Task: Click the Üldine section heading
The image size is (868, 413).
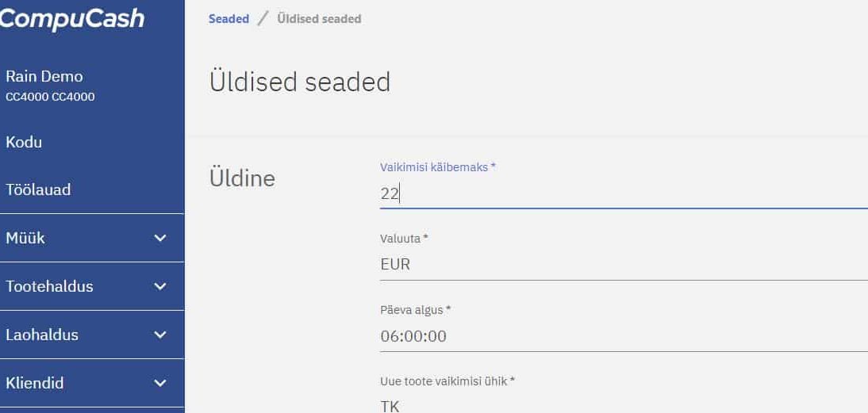Action: (x=242, y=178)
